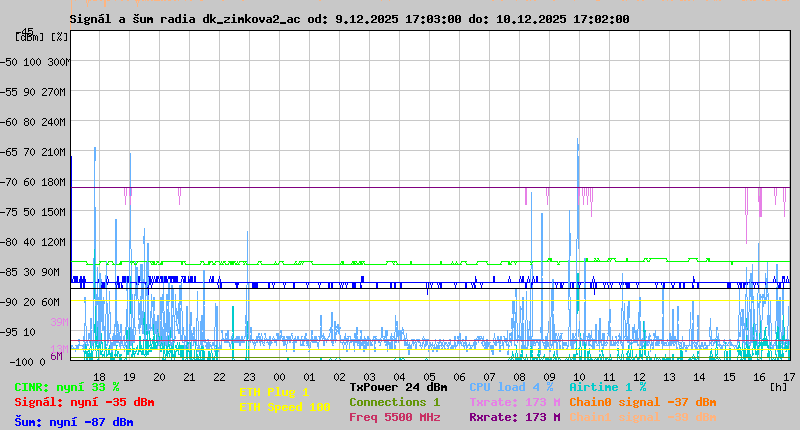This screenshot has width=800, height=430.
Task: Click the '[dBm]' axis unit label
Action: point(30,37)
